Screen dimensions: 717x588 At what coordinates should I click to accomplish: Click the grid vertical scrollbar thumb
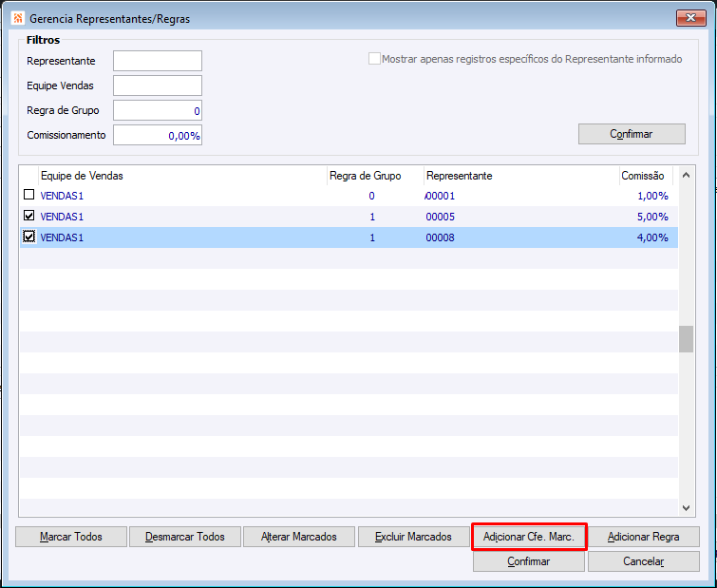686,339
